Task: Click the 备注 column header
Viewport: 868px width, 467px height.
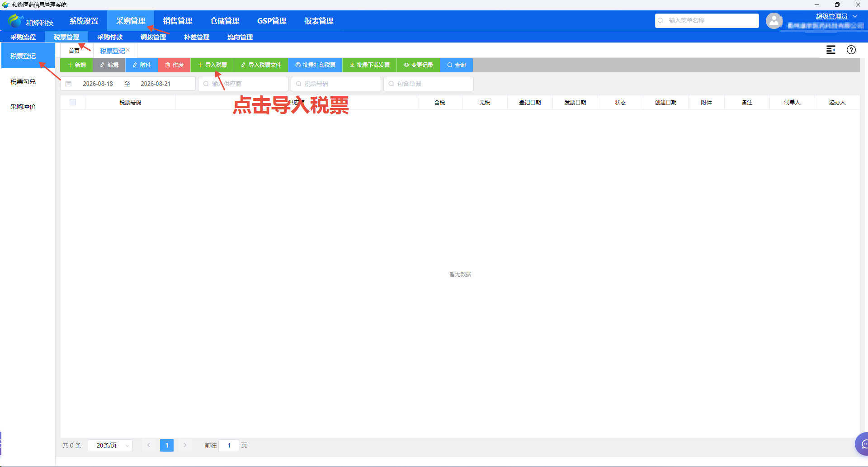Action: 747,102
